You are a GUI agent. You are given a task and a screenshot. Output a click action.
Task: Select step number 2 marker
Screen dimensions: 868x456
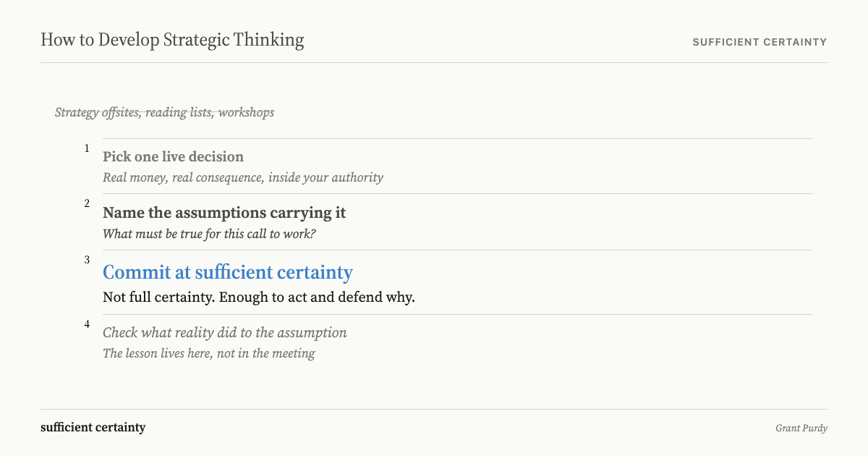(x=87, y=203)
